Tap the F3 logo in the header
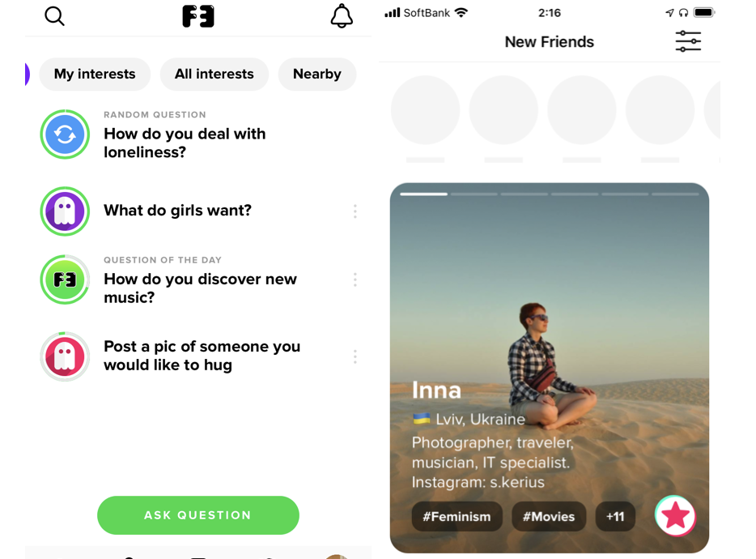This screenshot has width=756, height=559. 198,16
